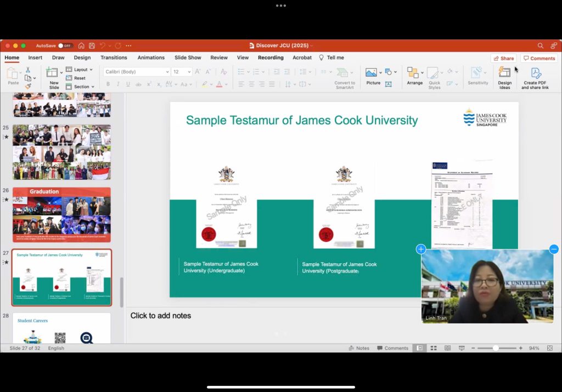Open the font color dropdown arrow
The height and width of the screenshot is (392, 562).
[226, 84]
